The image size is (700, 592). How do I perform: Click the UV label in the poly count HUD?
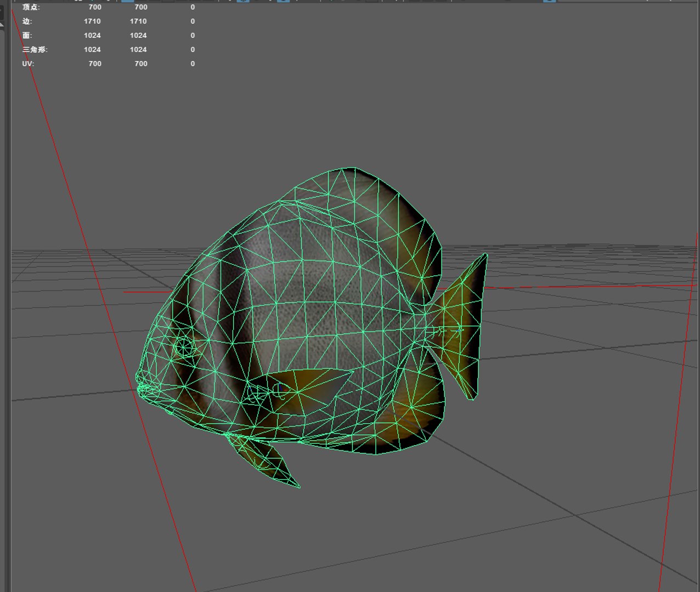coord(28,64)
